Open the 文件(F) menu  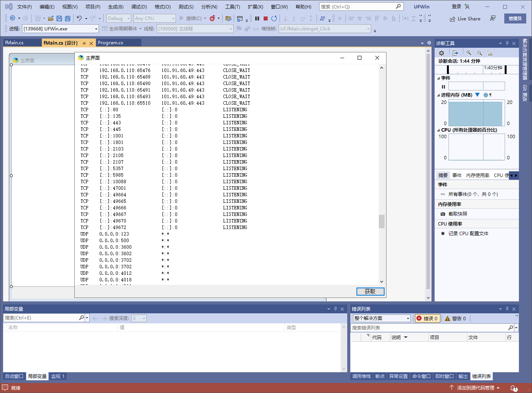(x=24, y=7)
